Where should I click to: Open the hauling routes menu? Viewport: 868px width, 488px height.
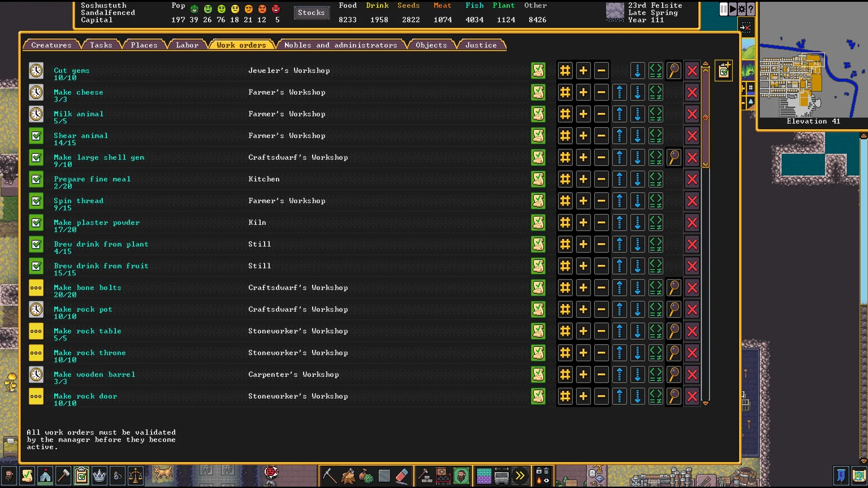[x=502, y=476]
